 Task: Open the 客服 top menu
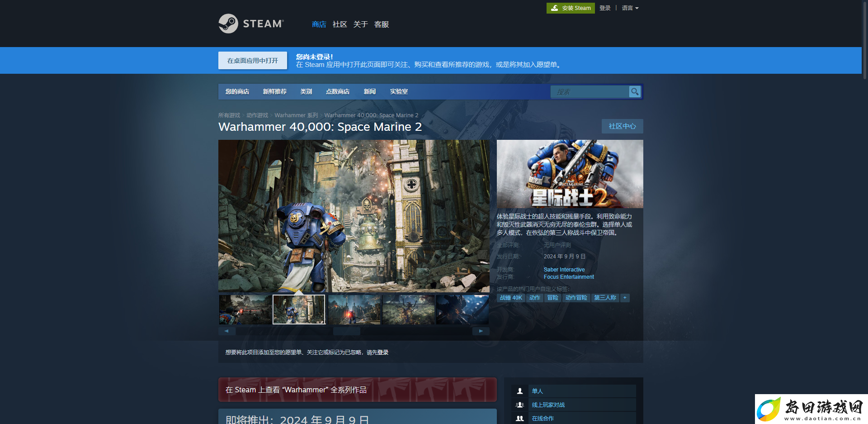(x=382, y=24)
